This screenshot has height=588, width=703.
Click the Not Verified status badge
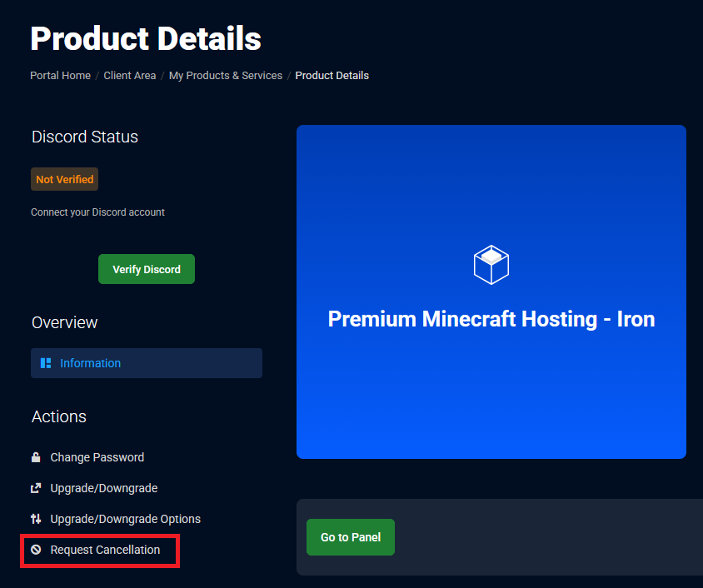64,179
